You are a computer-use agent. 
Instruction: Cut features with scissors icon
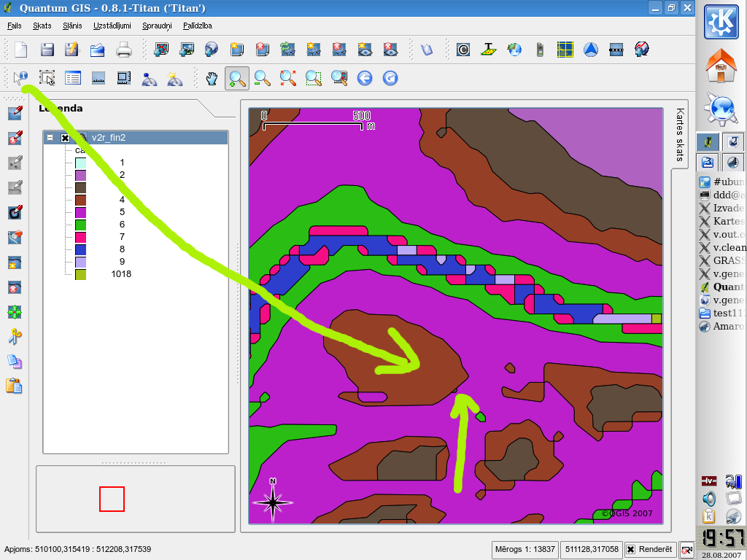(x=15, y=337)
